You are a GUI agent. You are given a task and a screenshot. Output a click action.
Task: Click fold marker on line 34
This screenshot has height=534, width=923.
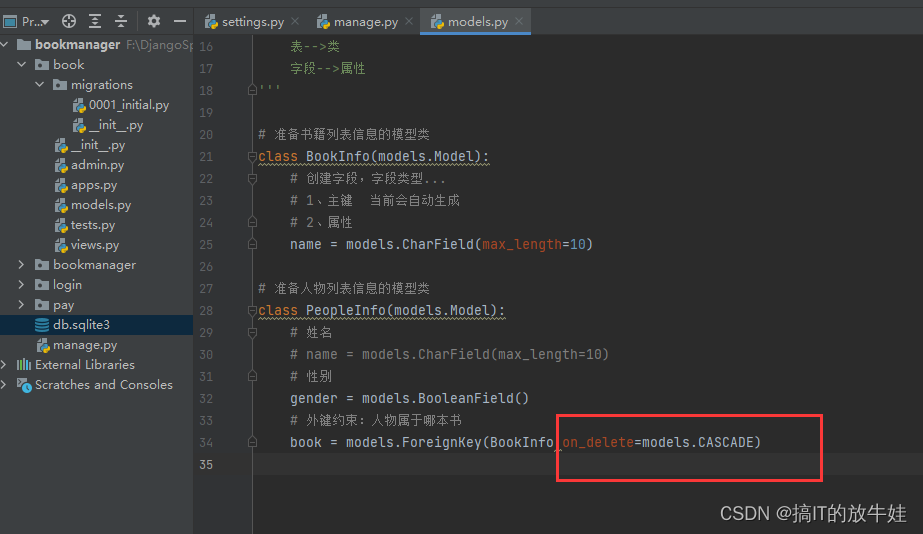pos(253,442)
